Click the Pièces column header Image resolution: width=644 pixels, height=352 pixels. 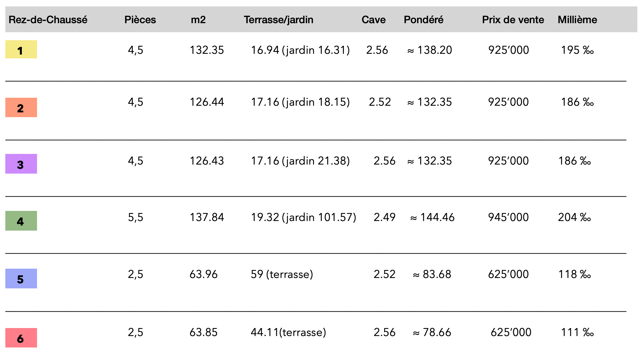coord(140,20)
